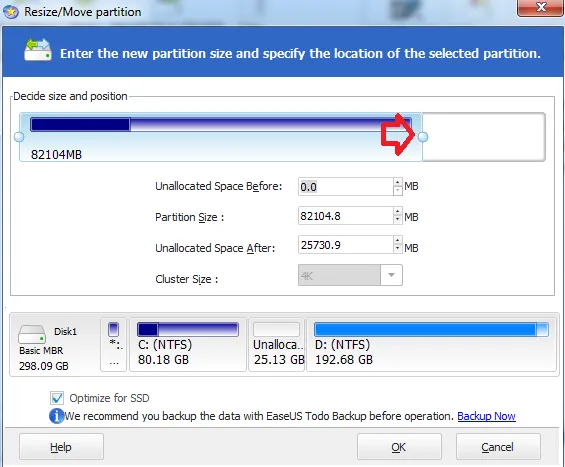565x467 pixels.
Task: Click the Partition Size label
Action: pyautogui.click(x=190, y=217)
